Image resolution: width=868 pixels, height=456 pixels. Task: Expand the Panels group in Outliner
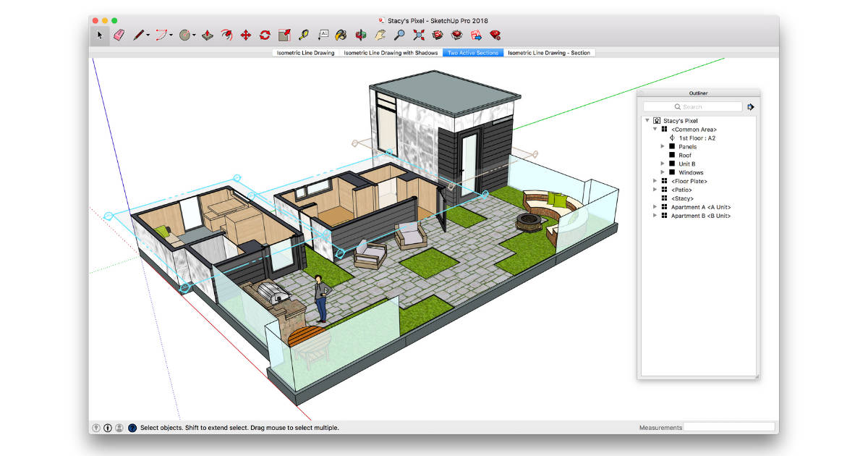[663, 146]
